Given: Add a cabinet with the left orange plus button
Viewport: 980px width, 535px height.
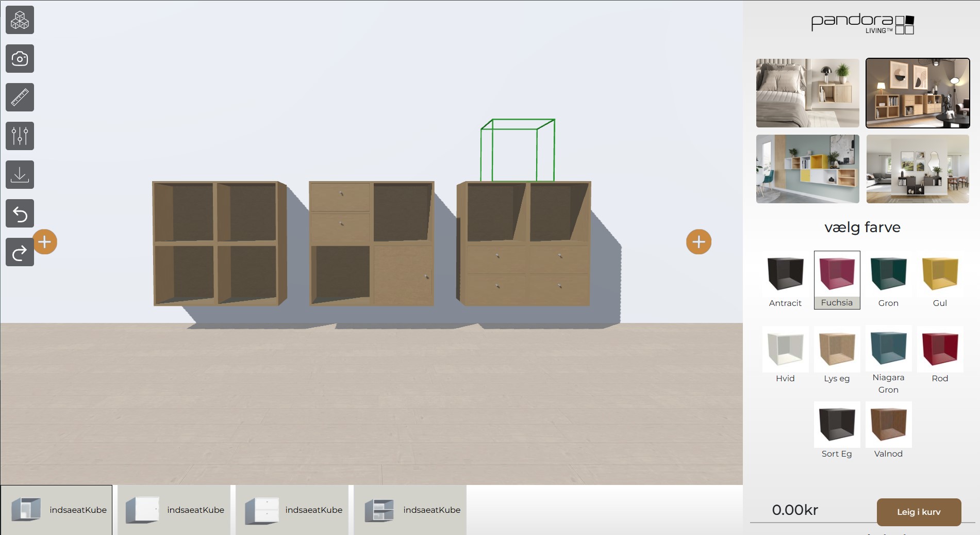Looking at the screenshot, I should point(45,242).
